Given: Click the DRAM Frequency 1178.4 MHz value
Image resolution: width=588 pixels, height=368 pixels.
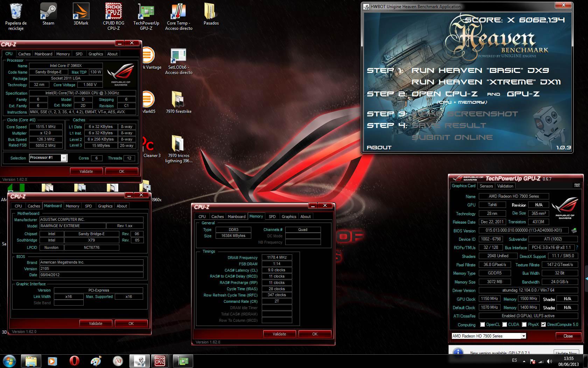Looking at the screenshot, I should click(277, 257).
